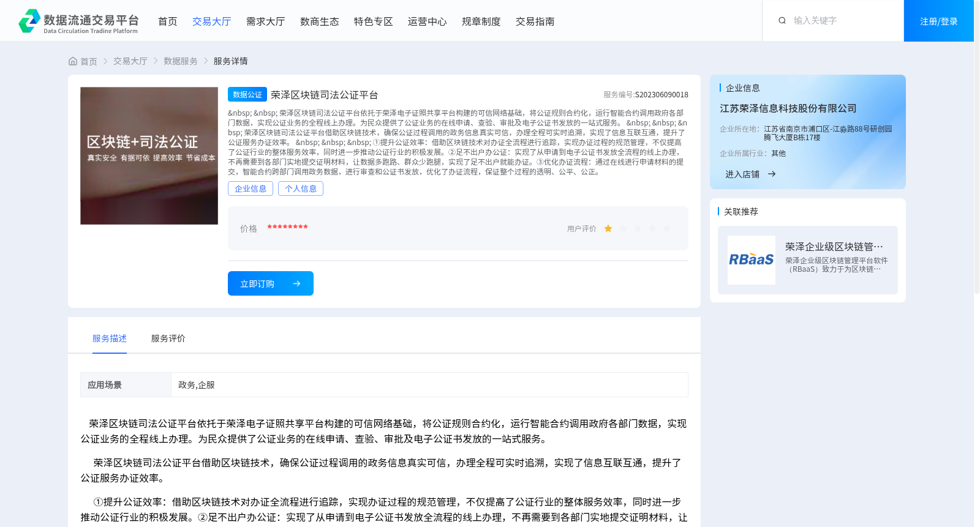Switch to the 服务描述 tab
980x527 pixels.
tap(110, 338)
